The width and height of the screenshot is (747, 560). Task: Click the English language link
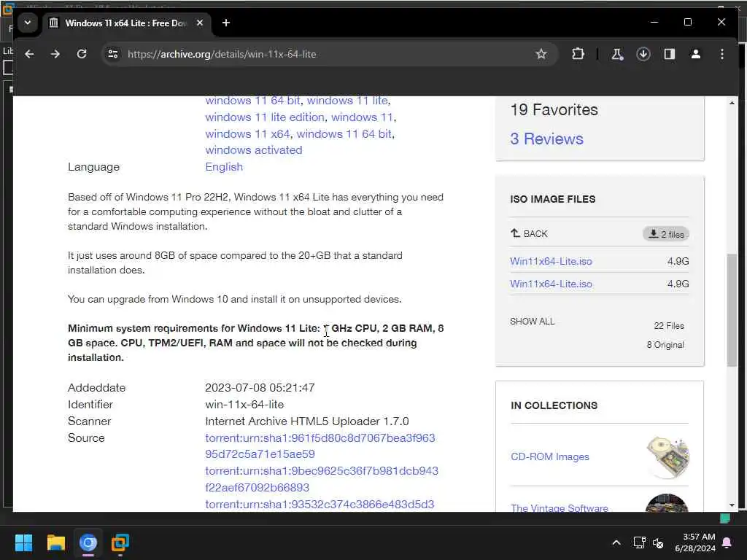pyautogui.click(x=224, y=167)
